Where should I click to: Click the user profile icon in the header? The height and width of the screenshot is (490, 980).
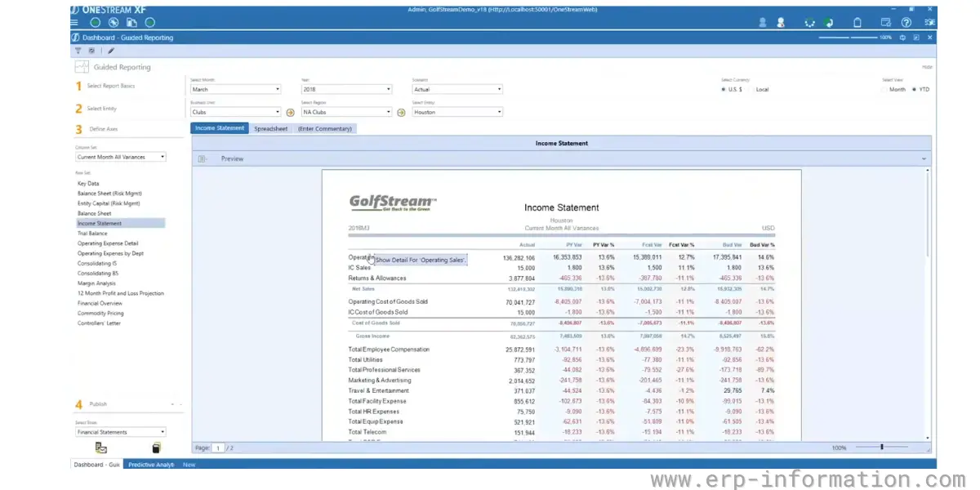pyautogui.click(x=763, y=23)
